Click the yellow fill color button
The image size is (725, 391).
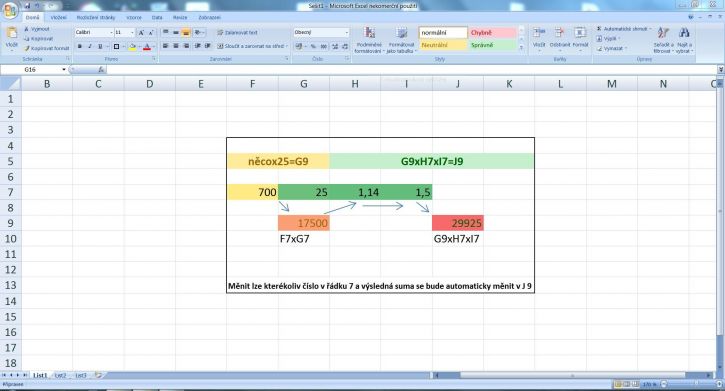pyautogui.click(x=132, y=46)
